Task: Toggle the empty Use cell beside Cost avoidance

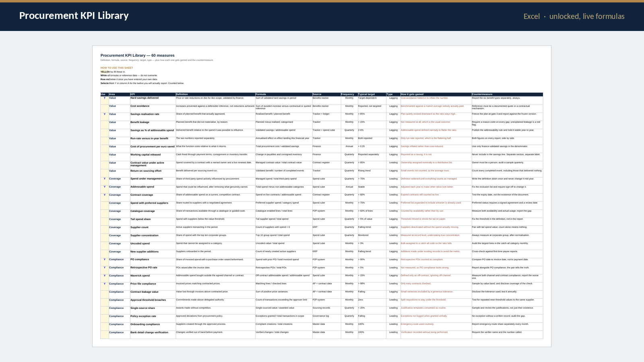Action: click(x=105, y=109)
